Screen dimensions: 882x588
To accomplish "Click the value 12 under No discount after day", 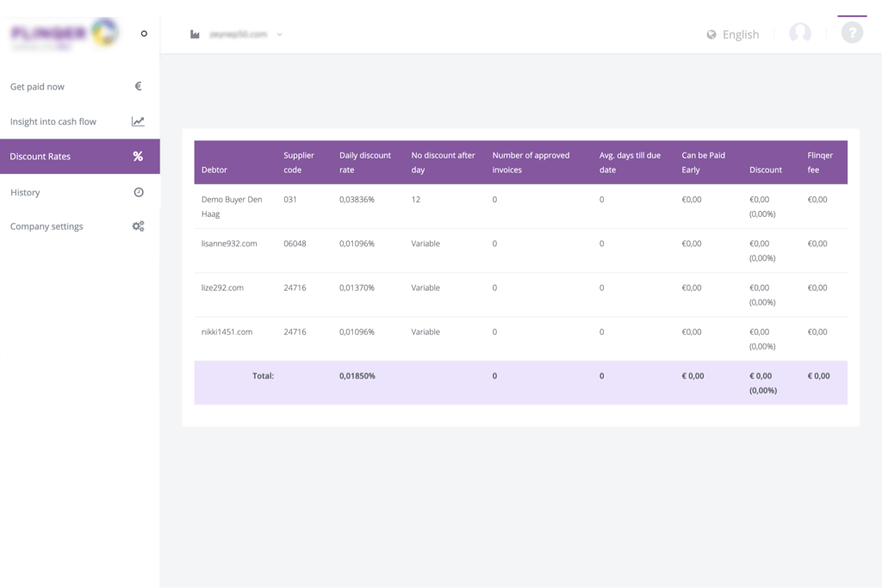I will tap(416, 200).
